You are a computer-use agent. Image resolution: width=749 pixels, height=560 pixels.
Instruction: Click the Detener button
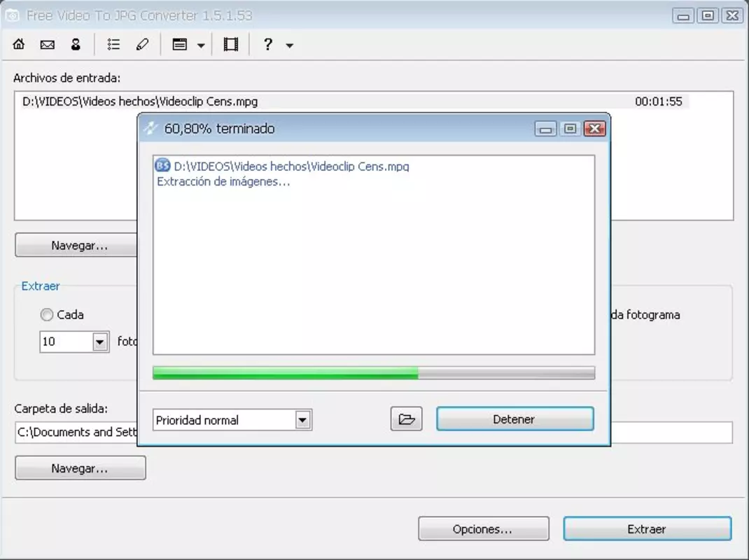515,419
